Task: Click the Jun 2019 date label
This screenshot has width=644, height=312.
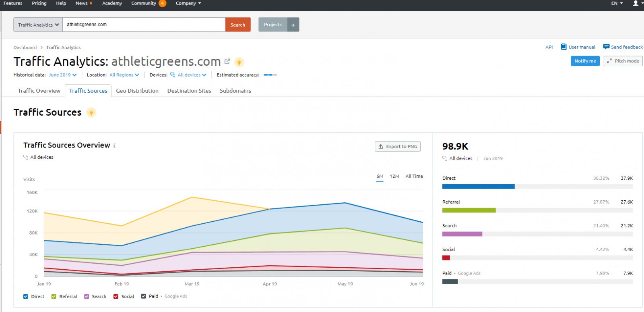Action: tap(493, 158)
